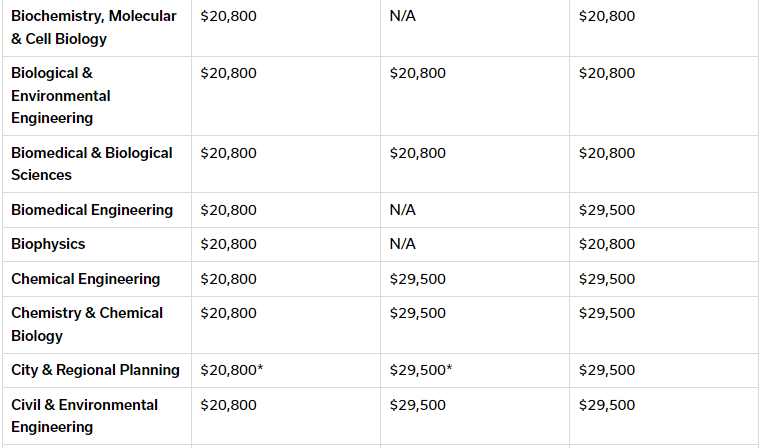Click the $20,800* City Planning cell
This screenshot has height=448, width=761.
point(232,370)
